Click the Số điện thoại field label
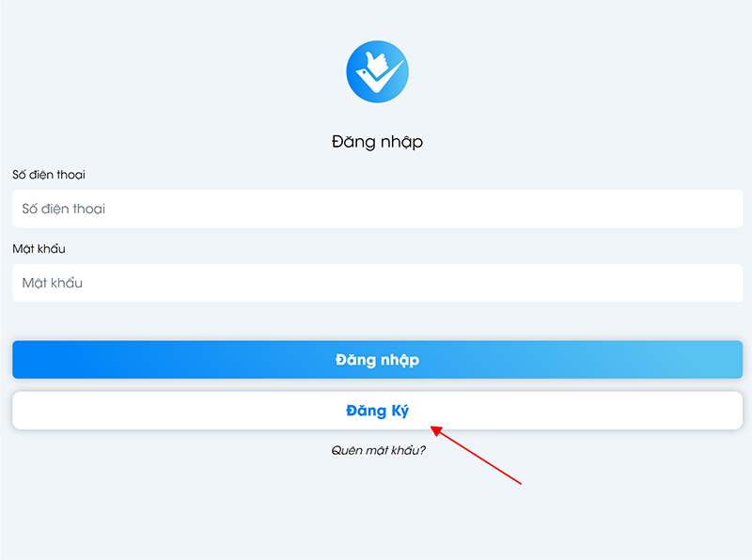This screenshot has width=752, height=560. tap(49, 175)
